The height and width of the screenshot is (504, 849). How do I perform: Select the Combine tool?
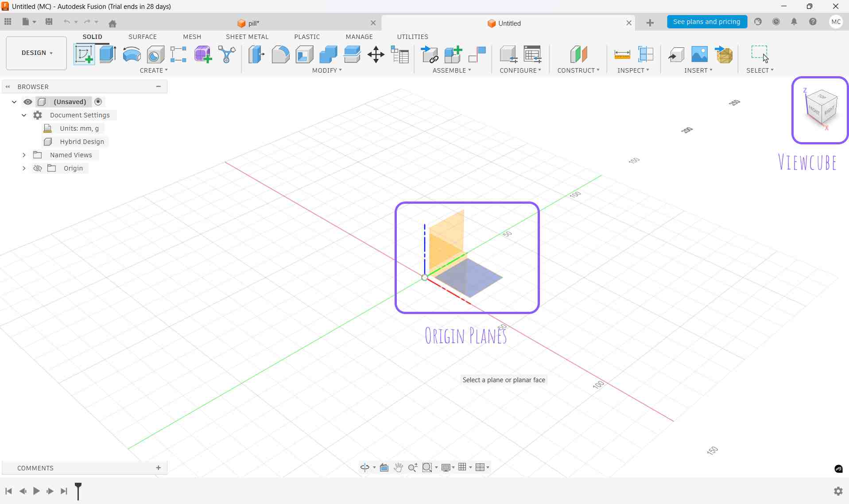(x=328, y=54)
